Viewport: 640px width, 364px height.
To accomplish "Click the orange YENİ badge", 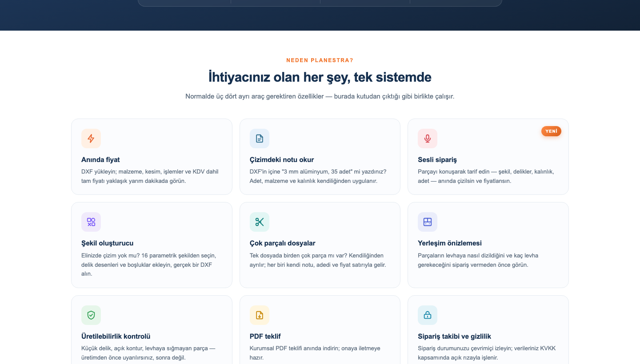I will (551, 131).
